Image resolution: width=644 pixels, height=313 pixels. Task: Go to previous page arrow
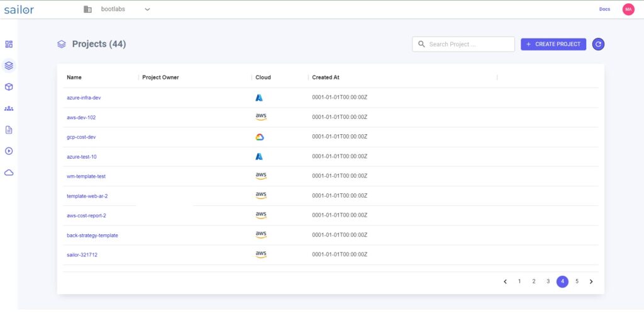click(x=505, y=282)
